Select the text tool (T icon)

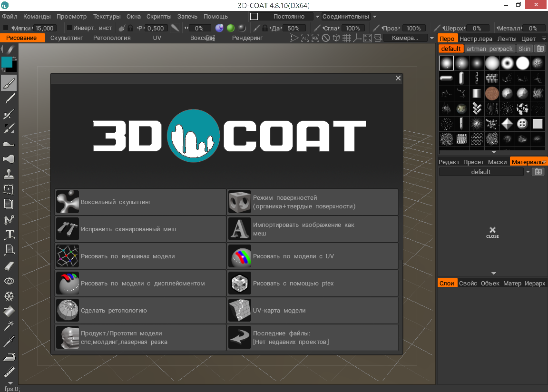point(10,235)
